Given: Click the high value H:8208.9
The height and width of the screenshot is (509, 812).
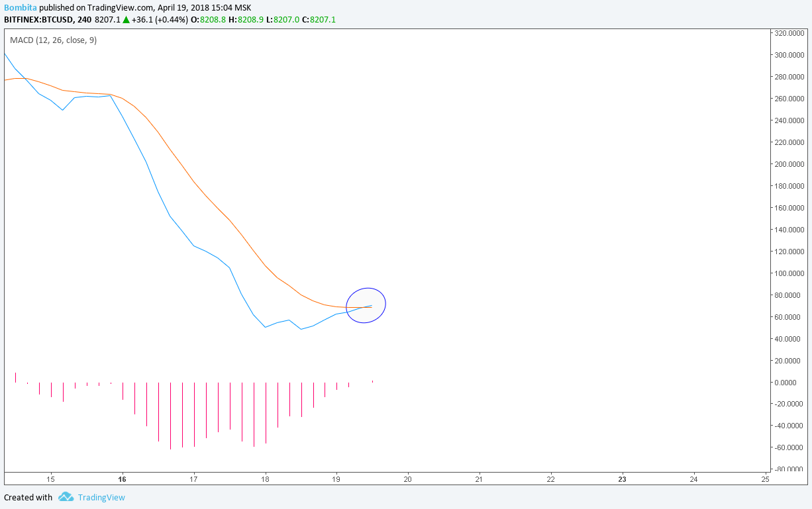Looking at the screenshot, I should click(x=244, y=20).
